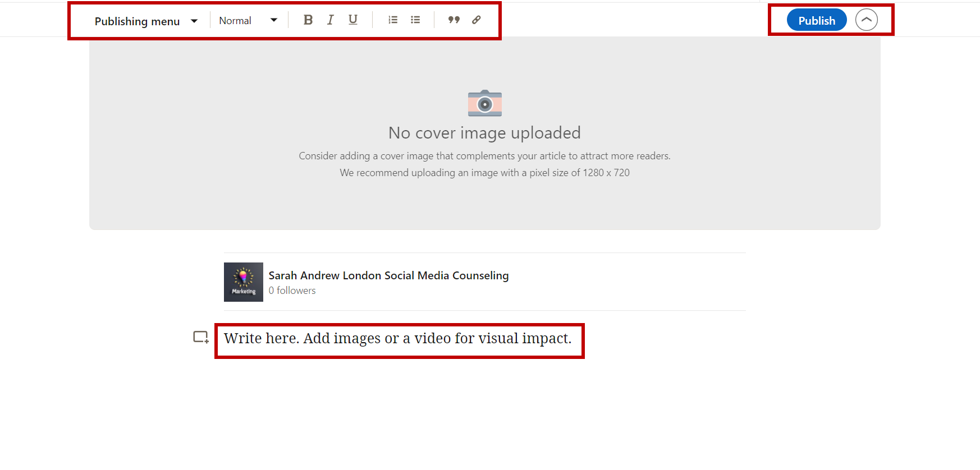Image resolution: width=980 pixels, height=470 pixels.
Task: Open the Normal text style dropdown
Action: coord(248,21)
